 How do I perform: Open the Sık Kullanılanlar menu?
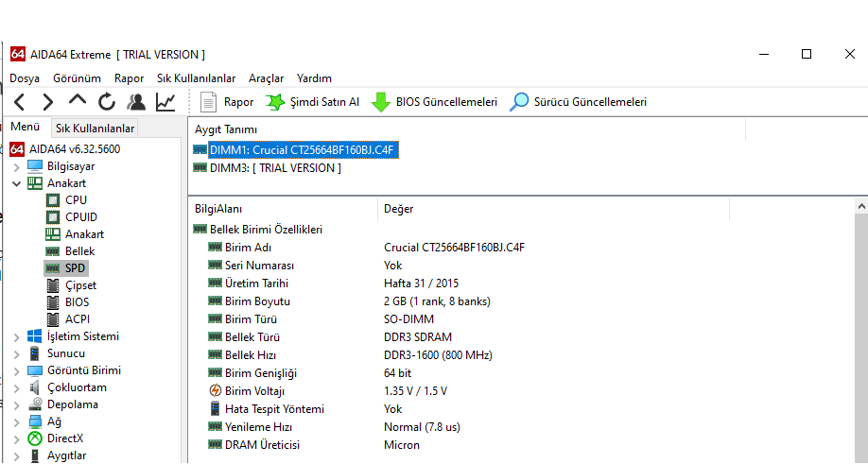(196, 78)
